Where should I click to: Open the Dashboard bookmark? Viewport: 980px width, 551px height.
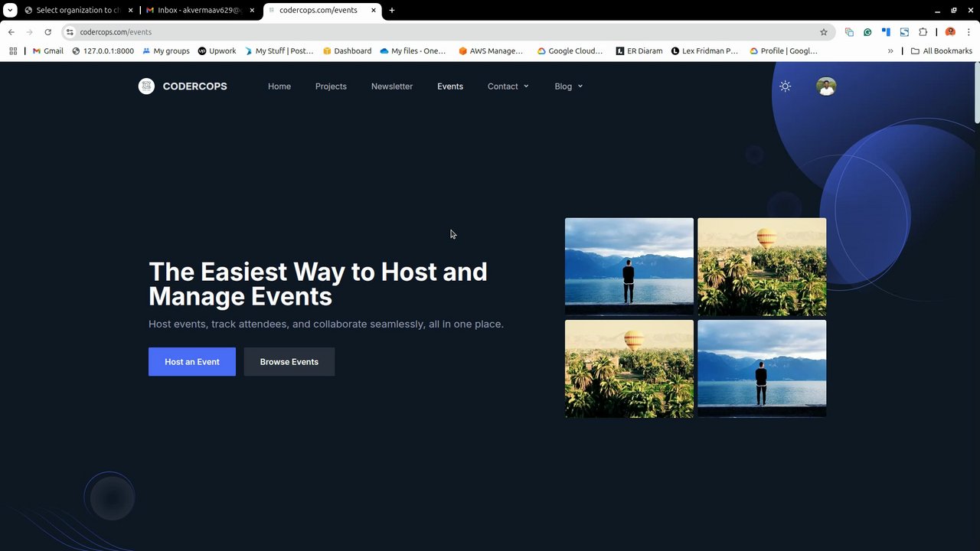point(347,51)
